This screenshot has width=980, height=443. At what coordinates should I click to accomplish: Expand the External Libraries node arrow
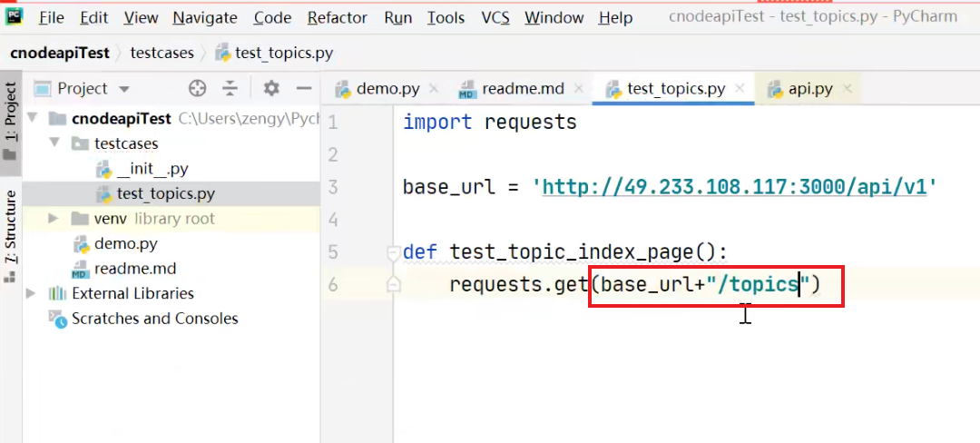pos(31,293)
